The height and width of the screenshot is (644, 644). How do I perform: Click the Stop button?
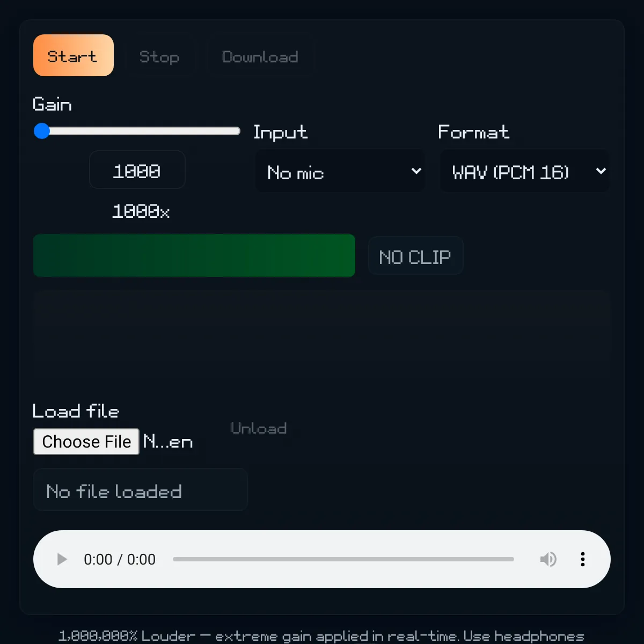[x=159, y=56]
